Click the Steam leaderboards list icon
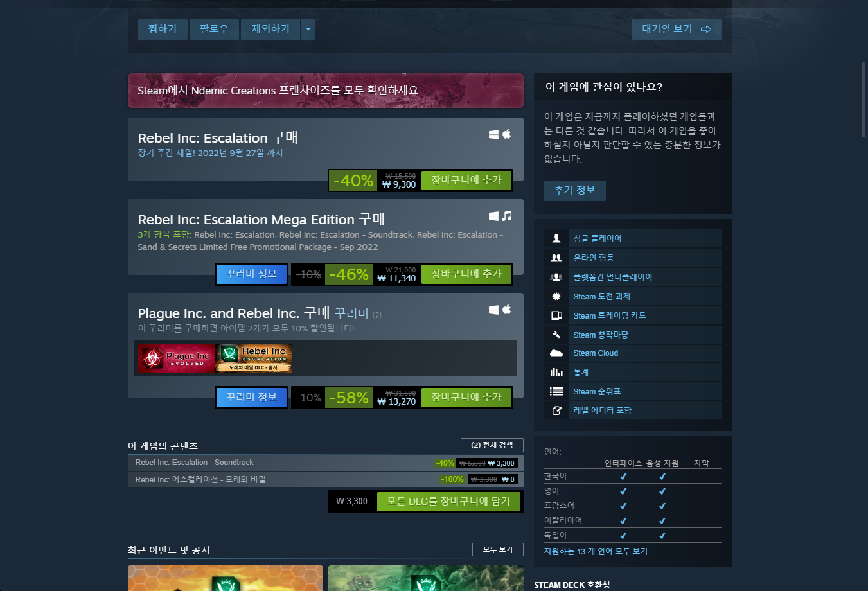This screenshot has width=868, height=591. coord(556,391)
